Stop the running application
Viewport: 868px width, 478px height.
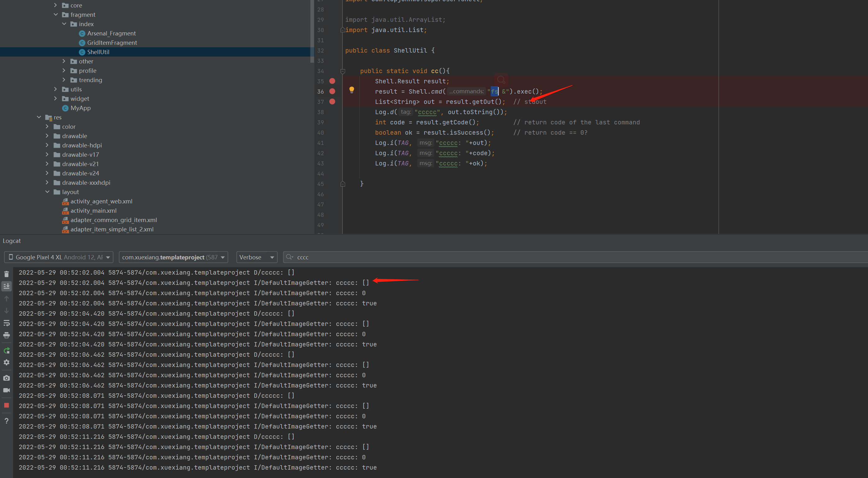click(7, 405)
